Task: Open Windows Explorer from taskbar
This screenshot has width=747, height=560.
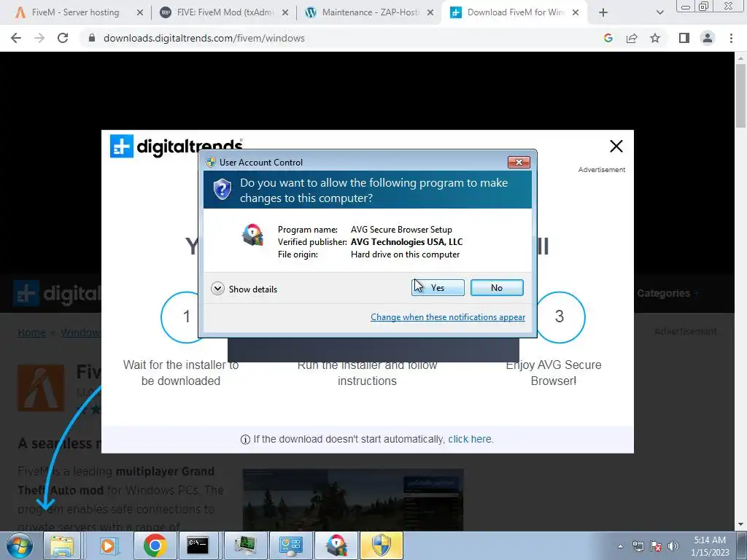Action: (63, 545)
